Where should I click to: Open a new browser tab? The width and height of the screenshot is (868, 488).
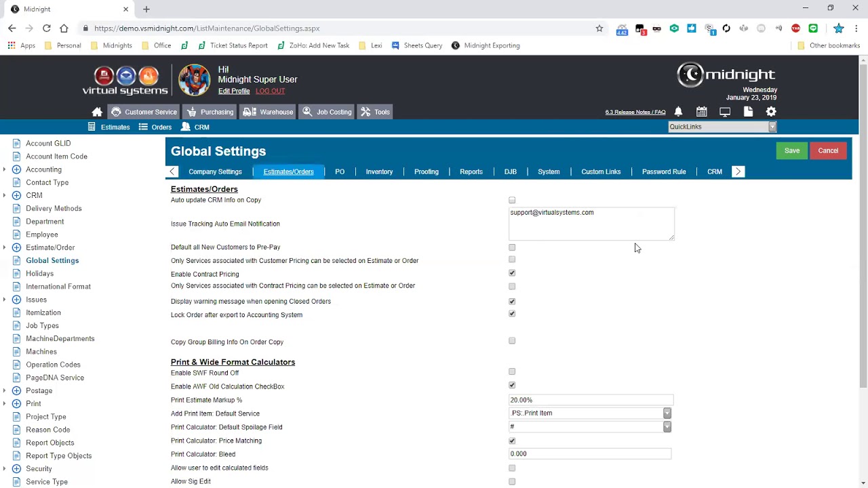[146, 9]
